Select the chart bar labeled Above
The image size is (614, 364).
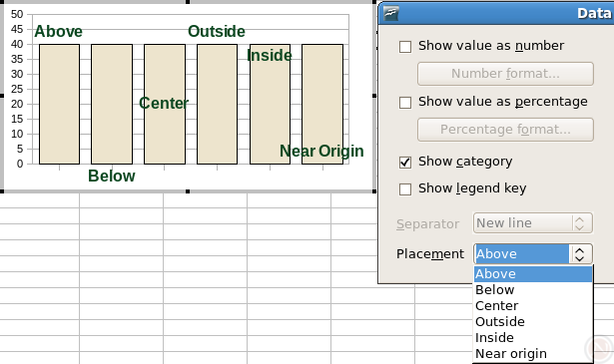coord(60,104)
